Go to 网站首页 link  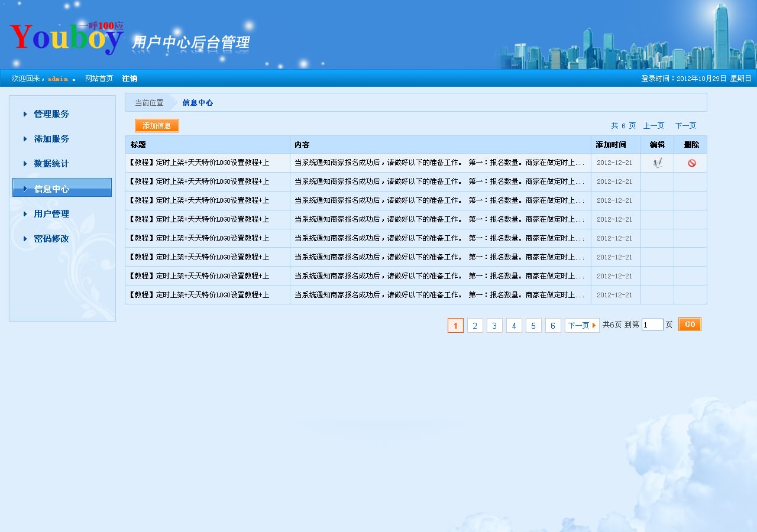tap(99, 79)
